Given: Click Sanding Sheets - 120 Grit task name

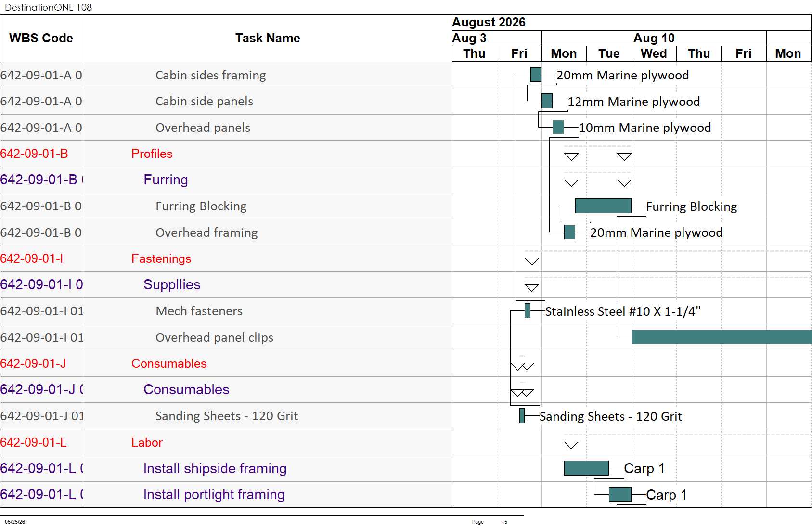Looking at the screenshot, I should (227, 416).
